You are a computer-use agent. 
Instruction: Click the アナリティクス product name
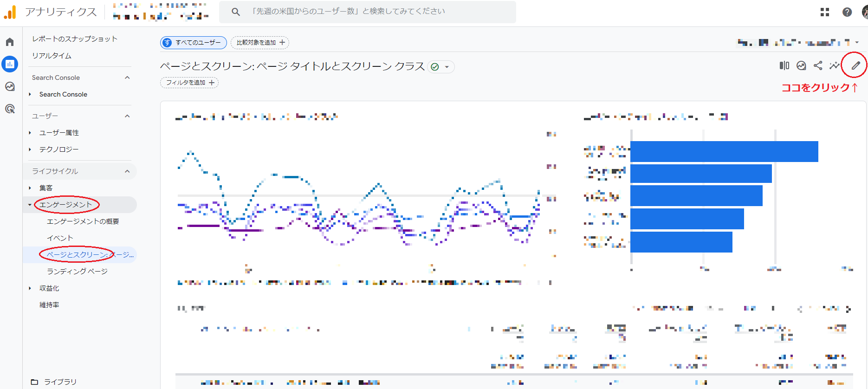tap(61, 12)
